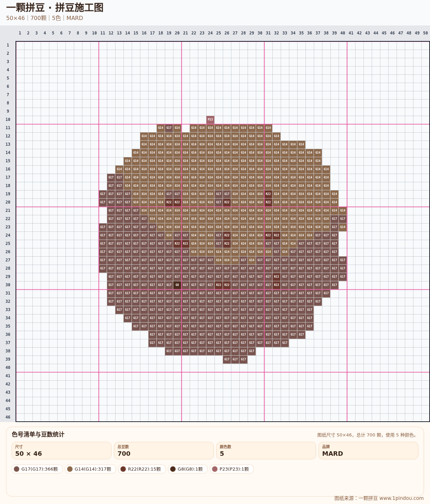
Task: Click row number 46 in left ruler
Action: [8, 417]
